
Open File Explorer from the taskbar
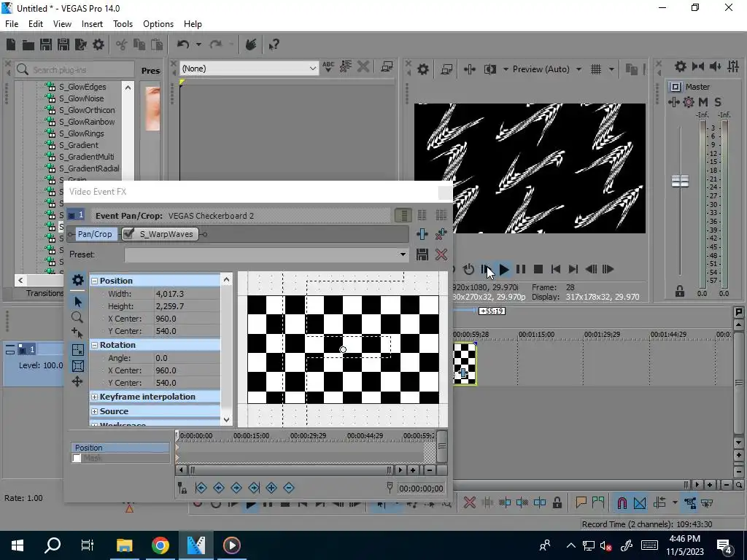pos(124,545)
